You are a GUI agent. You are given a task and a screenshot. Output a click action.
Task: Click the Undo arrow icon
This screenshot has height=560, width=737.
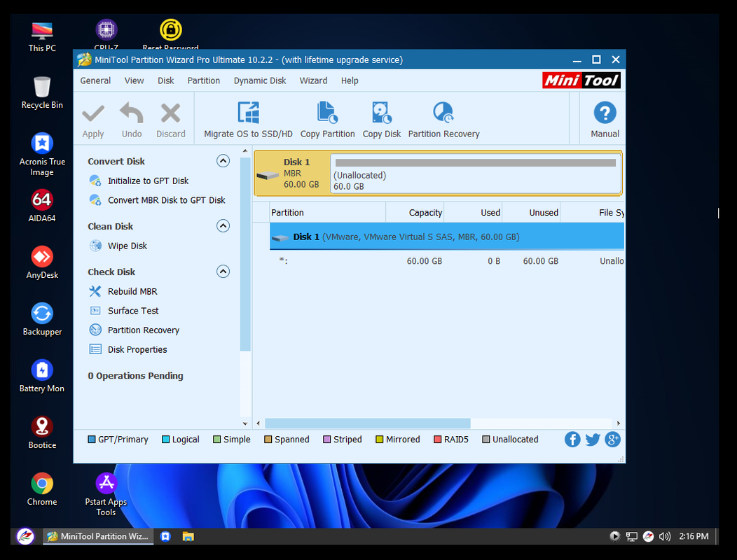tap(132, 113)
